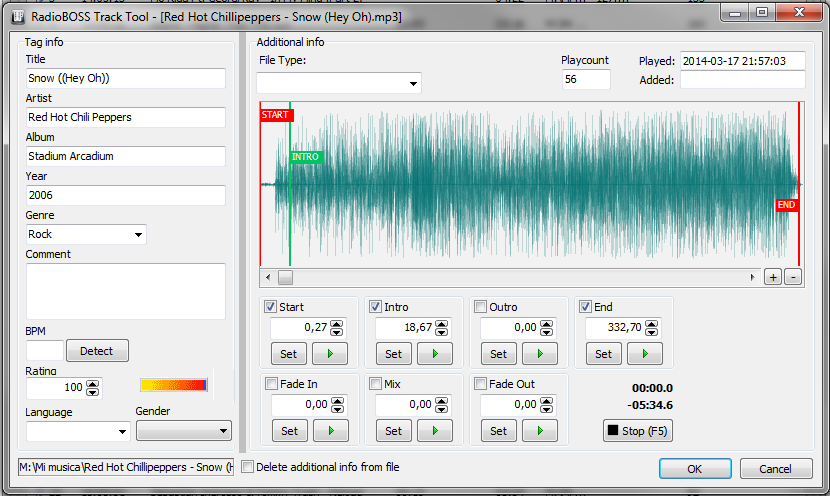Click the Rating value field showing 100

56,388
